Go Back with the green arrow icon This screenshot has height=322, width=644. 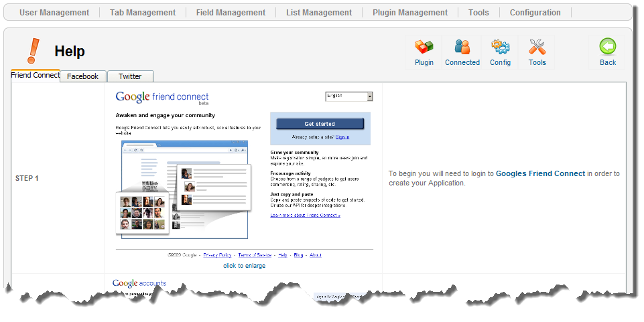[x=607, y=52]
